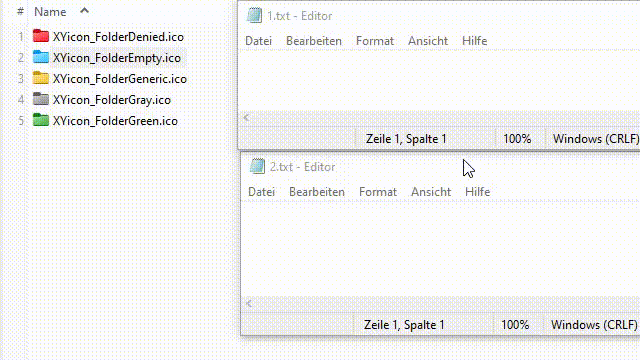This screenshot has width=640, height=360.
Task: Open Bearbeiten menu in 2.txt Editor
Action: 317,192
